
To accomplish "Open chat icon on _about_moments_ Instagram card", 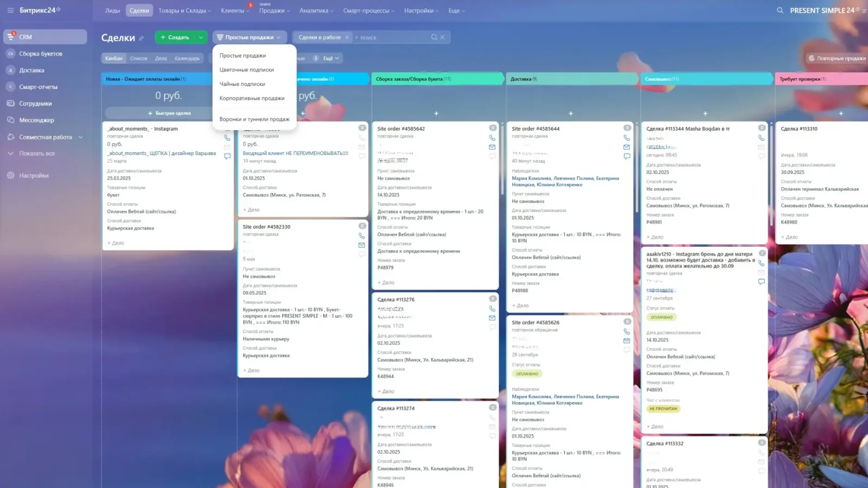I will pos(227,156).
